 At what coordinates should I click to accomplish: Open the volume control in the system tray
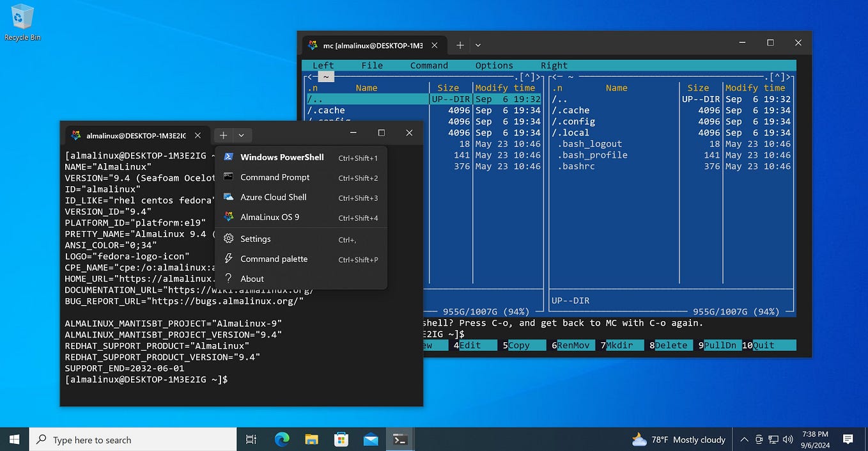788,439
